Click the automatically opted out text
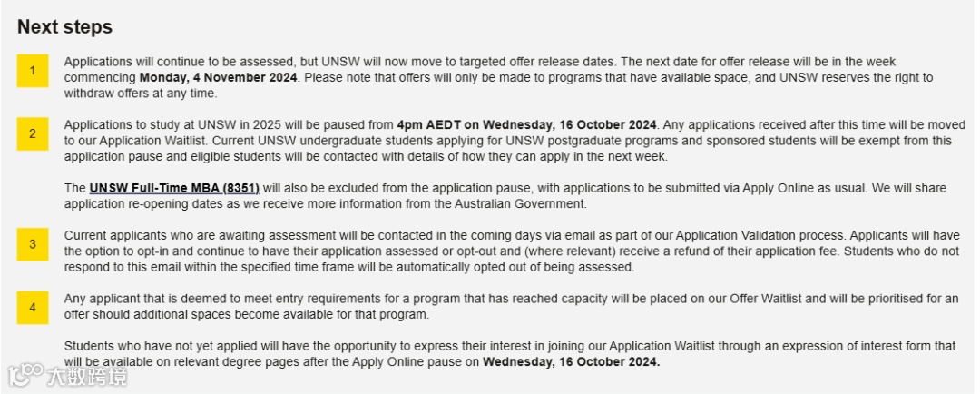 [x=460, y=267]
